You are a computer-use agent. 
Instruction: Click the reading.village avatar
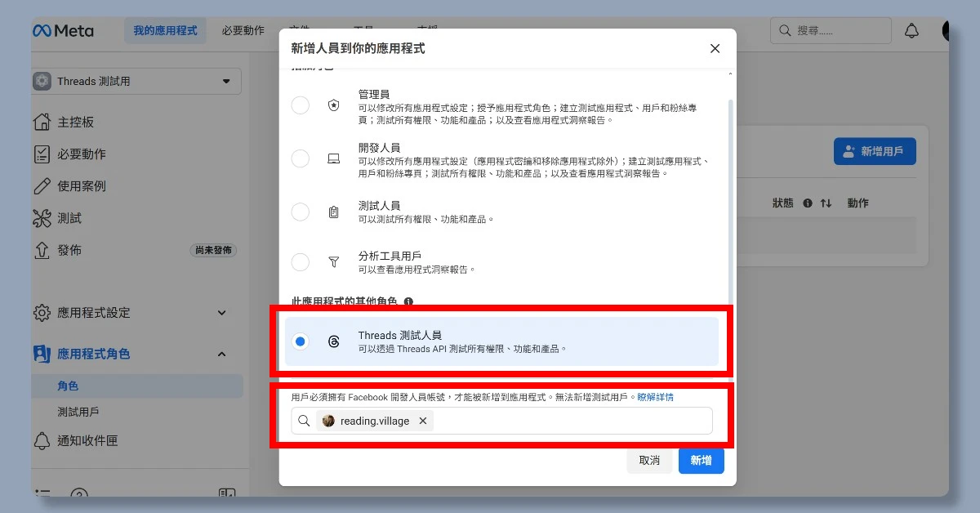tap(328, 421)
